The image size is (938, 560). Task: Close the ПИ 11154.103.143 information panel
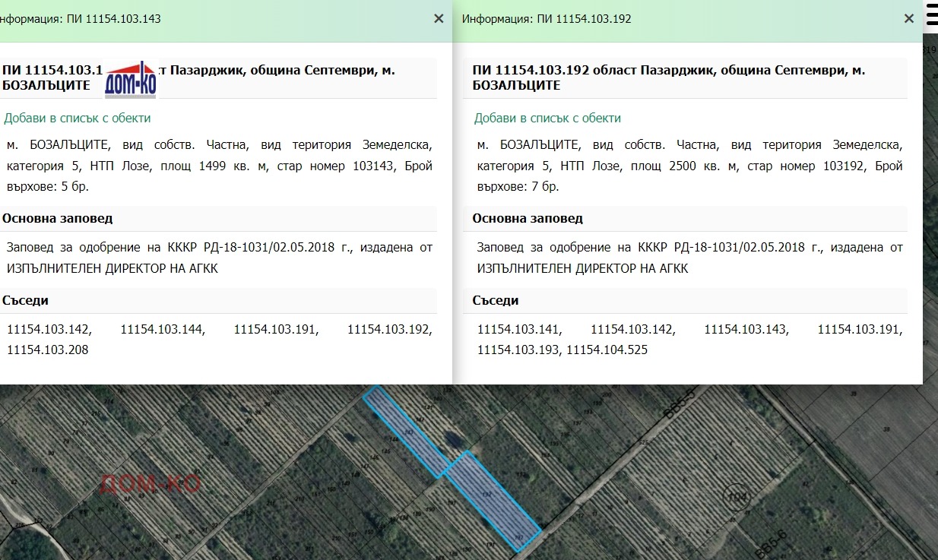pos(439,19)
